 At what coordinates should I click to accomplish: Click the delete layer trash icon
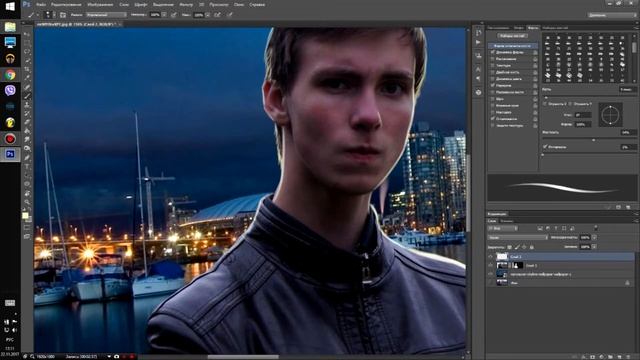click(628, 357)
